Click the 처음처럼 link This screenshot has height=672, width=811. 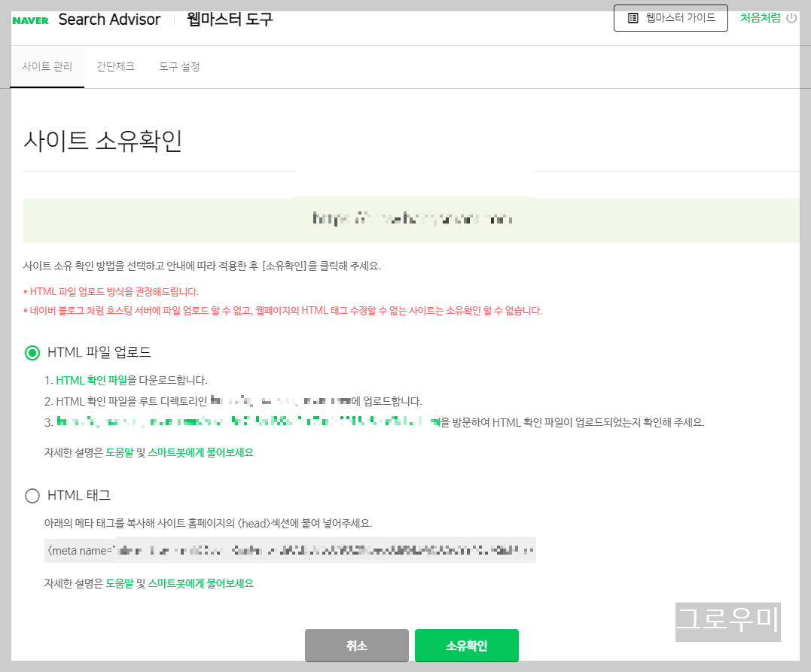click(761, 18)
